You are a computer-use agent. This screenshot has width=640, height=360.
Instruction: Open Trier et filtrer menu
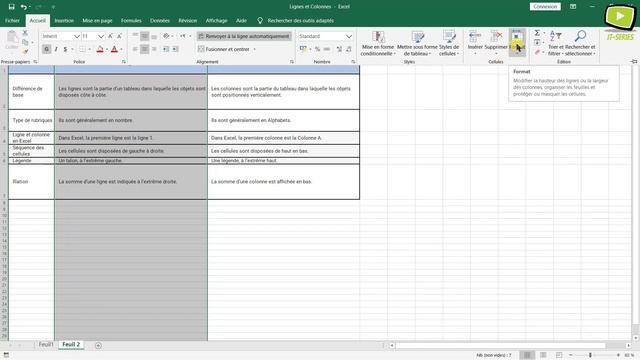(556, 43)
